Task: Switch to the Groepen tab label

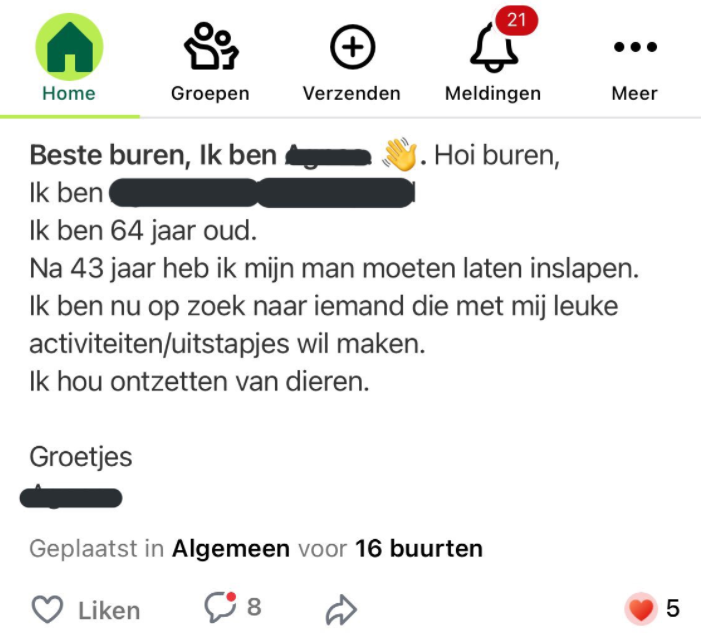Action: [x=209, y=94]
